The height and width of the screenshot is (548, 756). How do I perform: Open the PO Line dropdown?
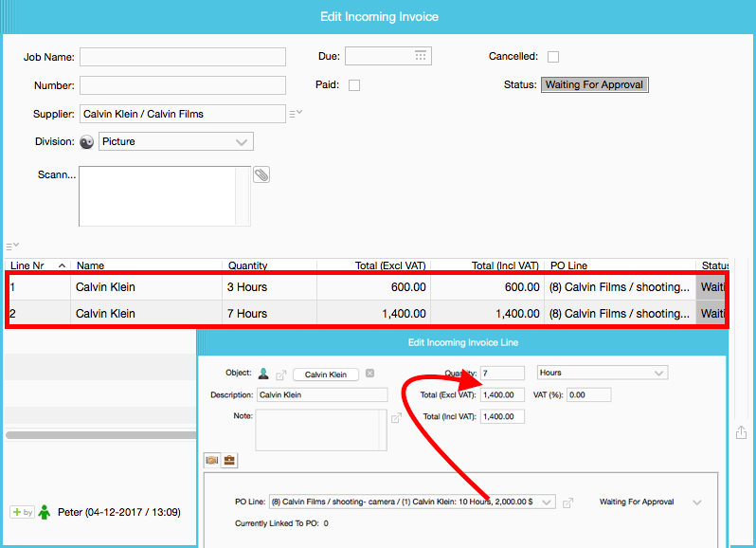point(412,502)
